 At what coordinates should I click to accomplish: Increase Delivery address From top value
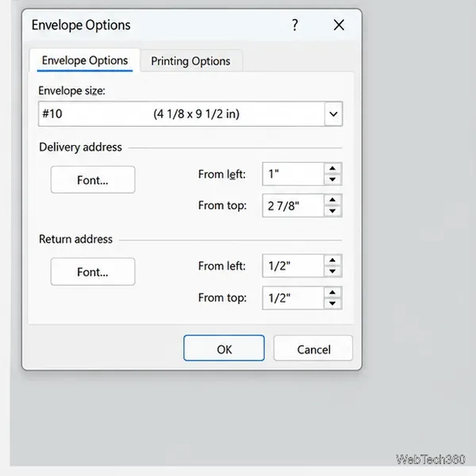point(332,200)
